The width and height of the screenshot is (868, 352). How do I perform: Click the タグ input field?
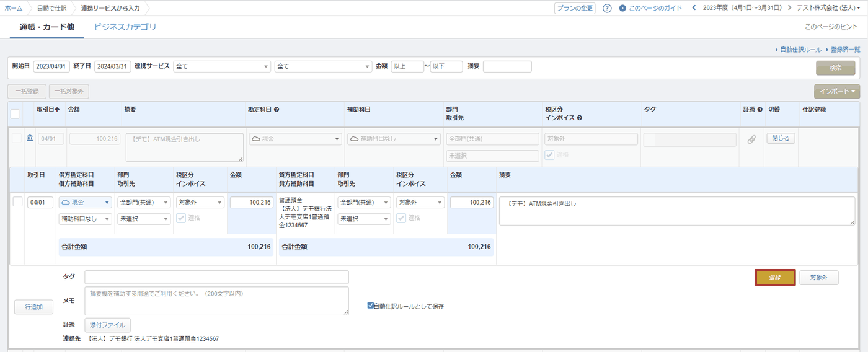pos(217,277)
